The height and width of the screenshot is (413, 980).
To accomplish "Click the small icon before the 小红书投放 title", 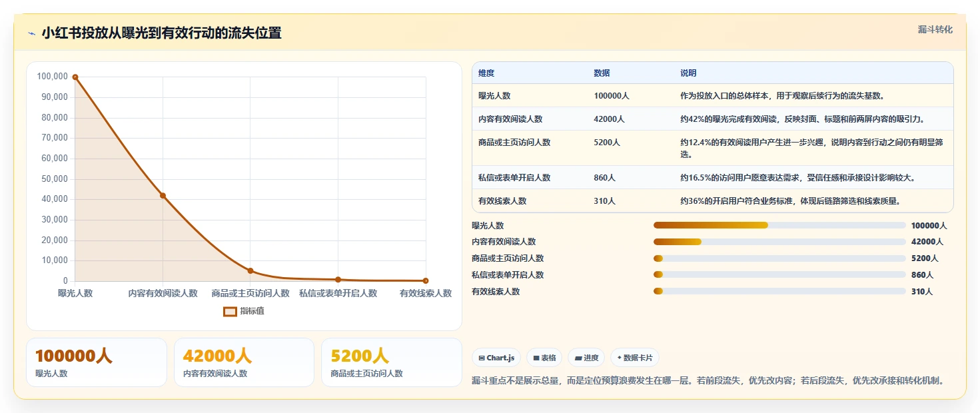I will [x=31, y=33].
